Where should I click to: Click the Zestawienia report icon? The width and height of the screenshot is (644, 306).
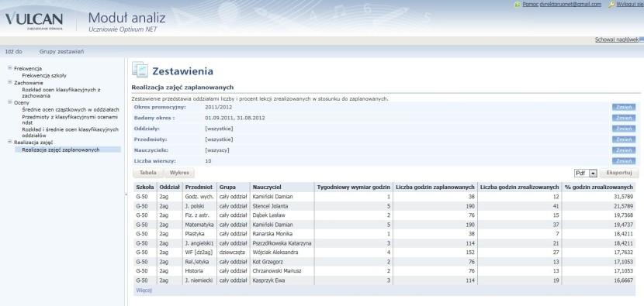pyautogui.click(x=140, y=70)
